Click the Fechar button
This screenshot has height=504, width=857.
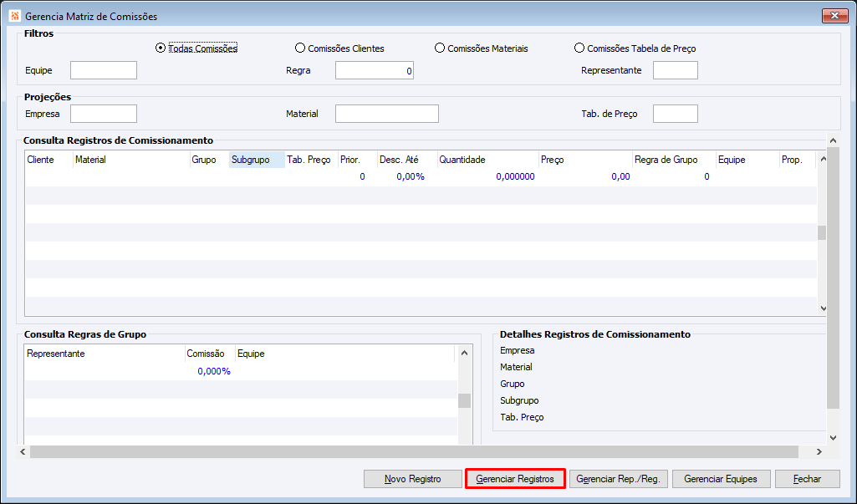point(808,479)
